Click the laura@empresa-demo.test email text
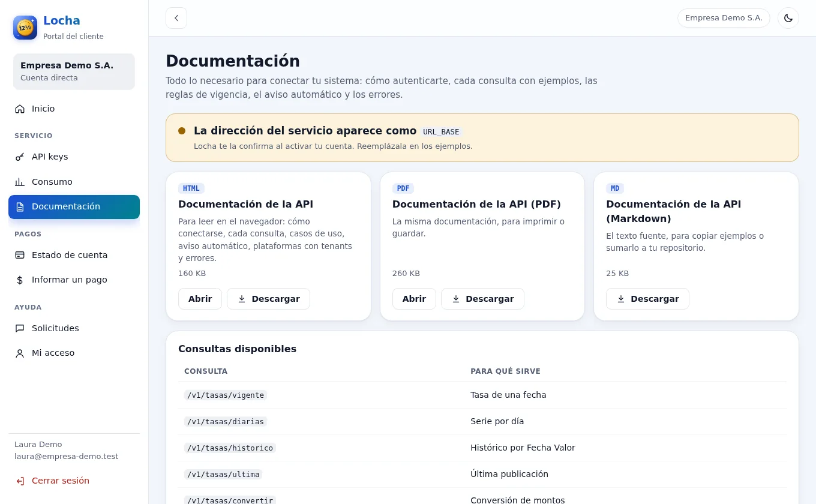The image size is (816, 504). click(x=67, y=457)
